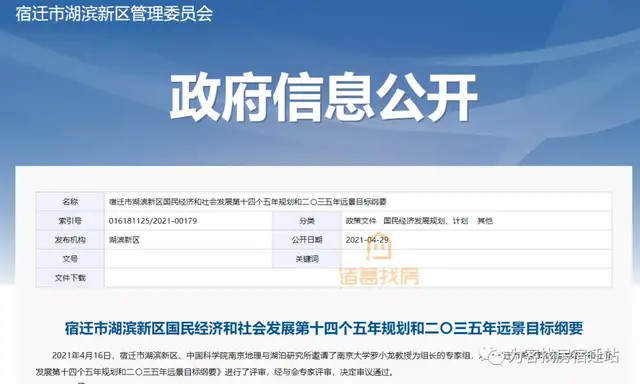The image size is (640, 384).
Task: Click the 政府信息公开 banner heading
Action: coord(323,98)
